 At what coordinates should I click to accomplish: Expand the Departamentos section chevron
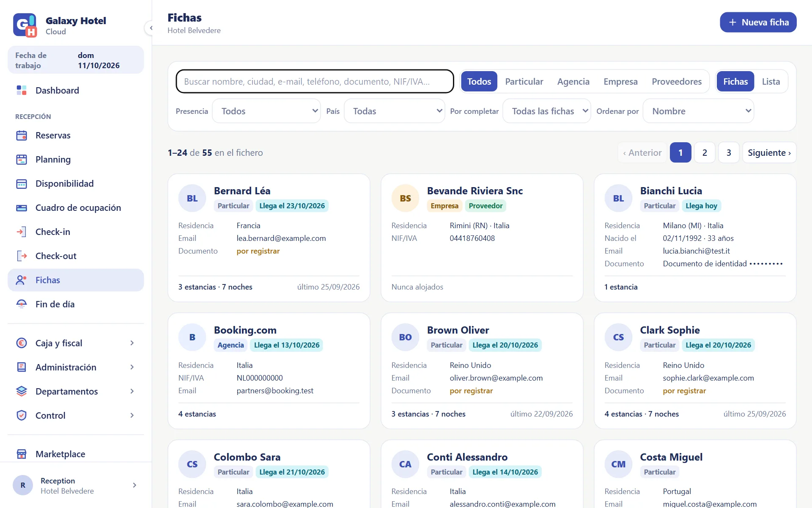pos(132,391)
